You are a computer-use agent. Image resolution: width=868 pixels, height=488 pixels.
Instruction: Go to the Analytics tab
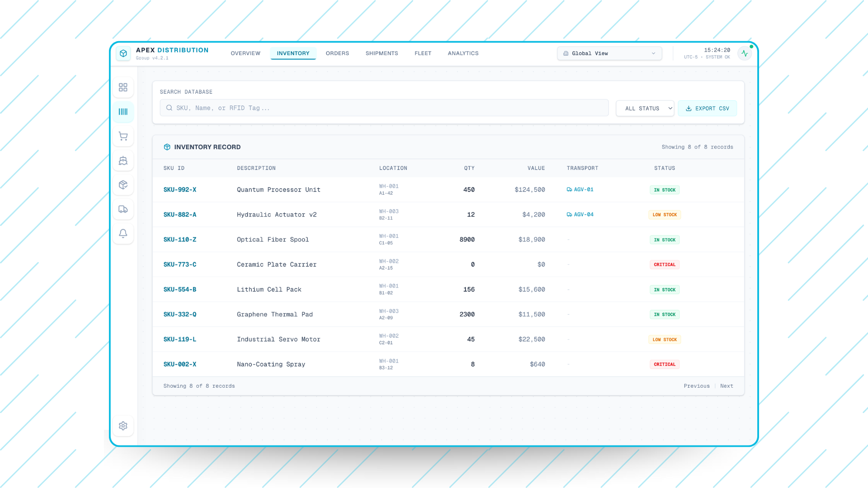pos(463,53)
